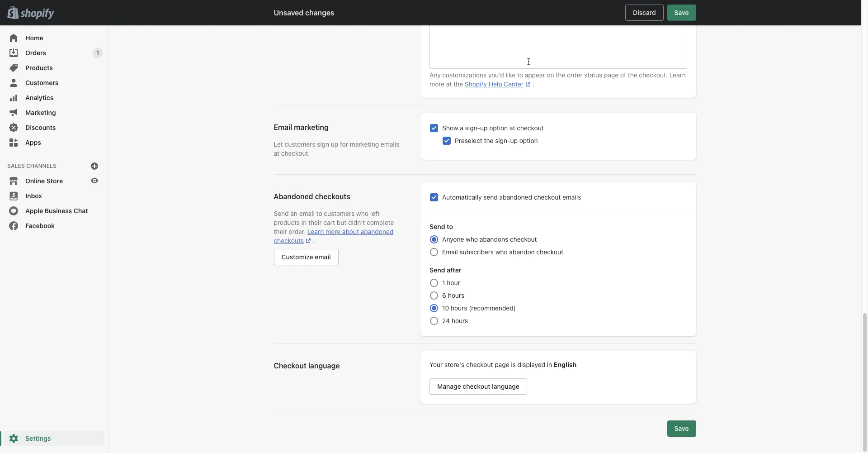View online store via eye icon
This screenshot has width=868, height=453.
click(94, 181)
